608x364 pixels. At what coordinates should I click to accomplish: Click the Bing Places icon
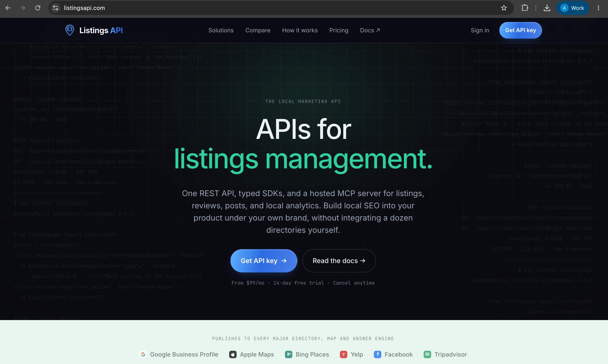click(288, 354)
